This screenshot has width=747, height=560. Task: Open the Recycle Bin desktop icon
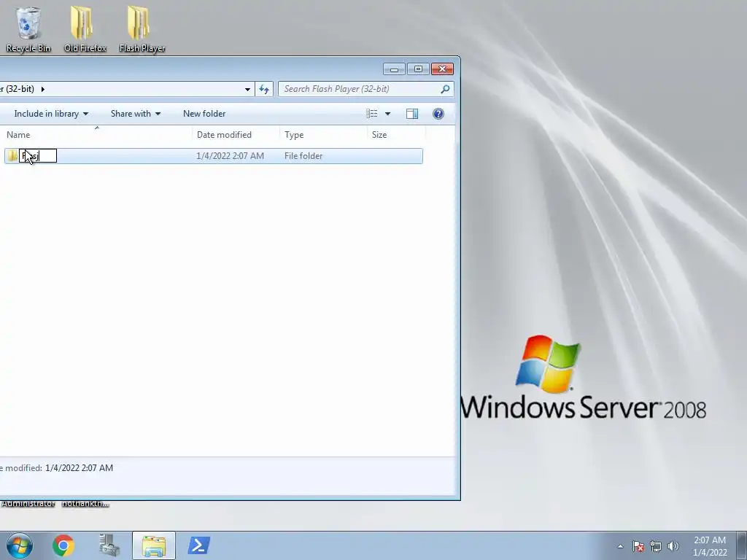[x=28, y=28]
